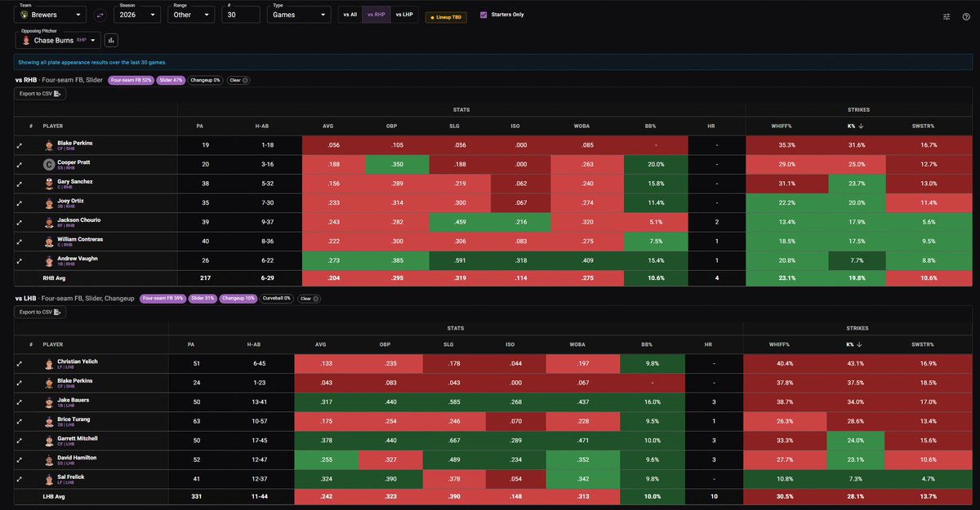Sort RHB table by PA column header
Screen dimensions: 980x510
tap(199, 126)
